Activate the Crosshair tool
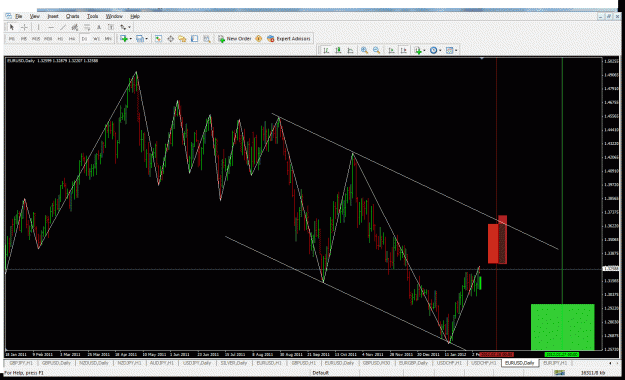Image resolution: width=625 pixels, height=380 pixels. [24, 28]
